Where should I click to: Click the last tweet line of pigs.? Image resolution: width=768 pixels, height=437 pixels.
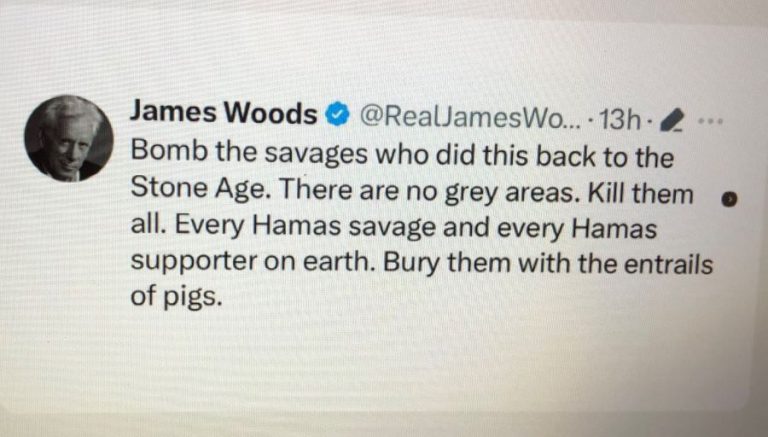pyautogui.click(x=176, y=297)
